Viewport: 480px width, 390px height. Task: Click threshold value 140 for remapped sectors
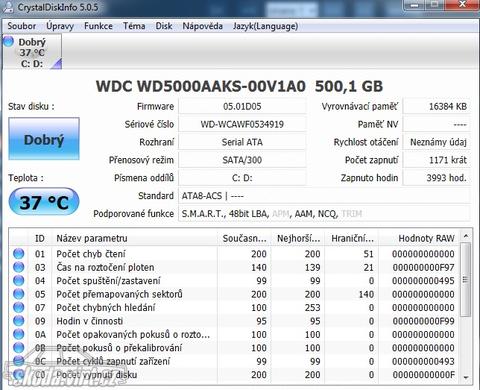pos(366,294)
